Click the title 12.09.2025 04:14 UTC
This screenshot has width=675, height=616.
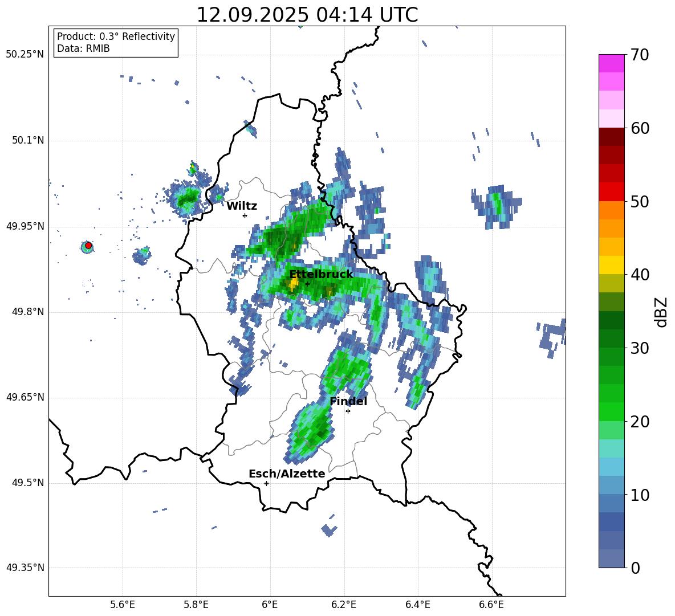(x=307, y=15)
